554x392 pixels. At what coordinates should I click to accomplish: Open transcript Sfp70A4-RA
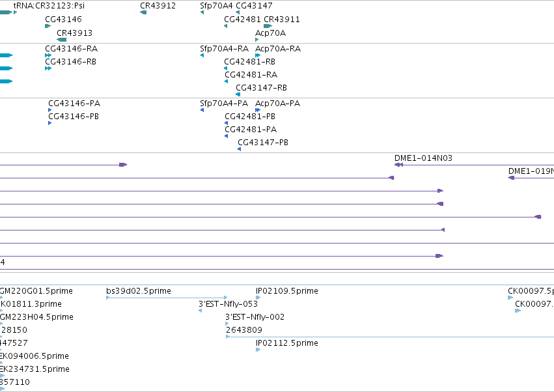click(225, 48)
